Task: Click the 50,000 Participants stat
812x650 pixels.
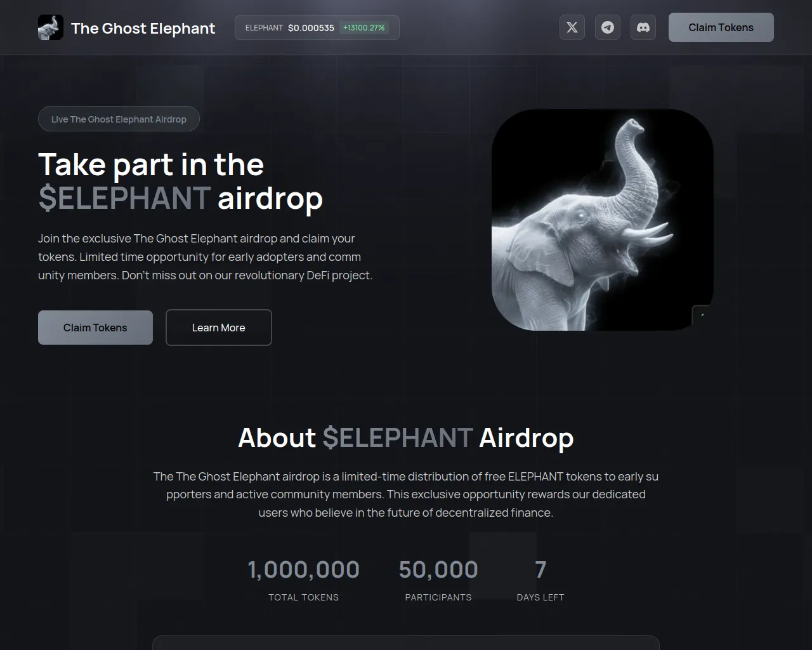Action: 438,579
